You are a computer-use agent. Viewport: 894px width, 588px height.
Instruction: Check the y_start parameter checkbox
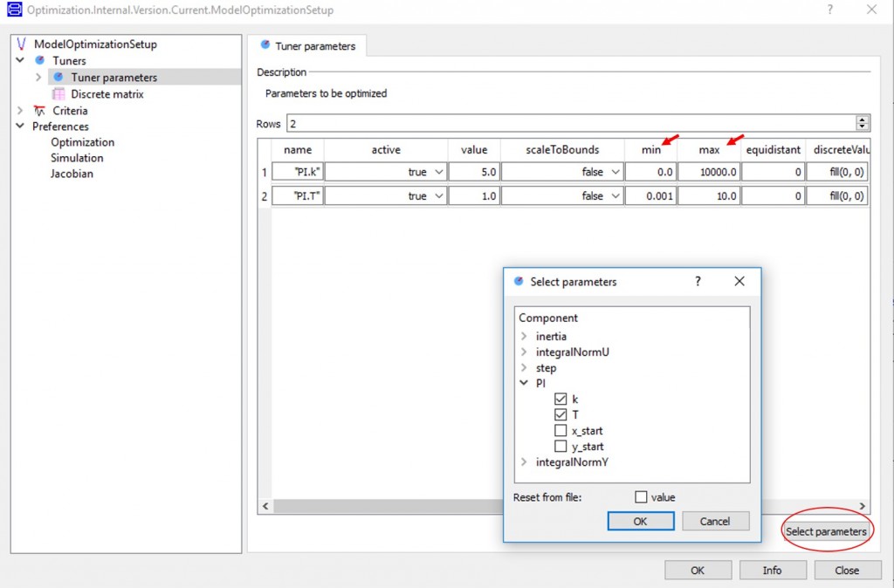pos(560,446)
